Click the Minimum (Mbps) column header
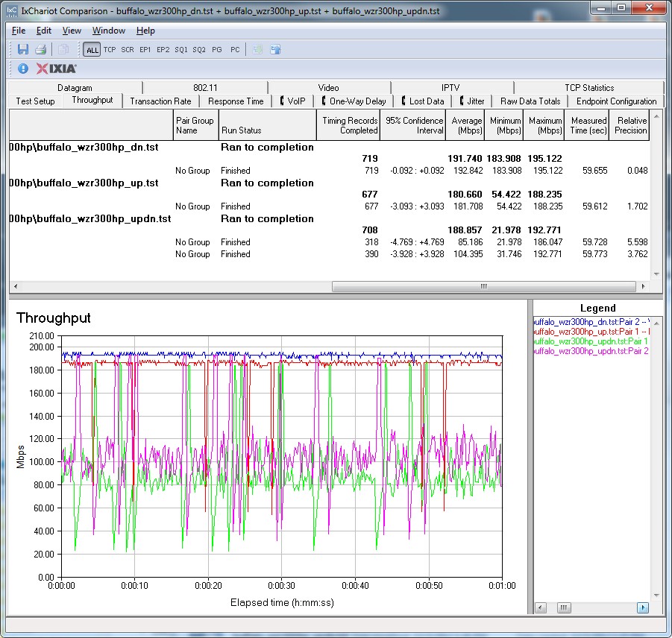This screenshot has height=638, width=672. click(x=504, y=125)
